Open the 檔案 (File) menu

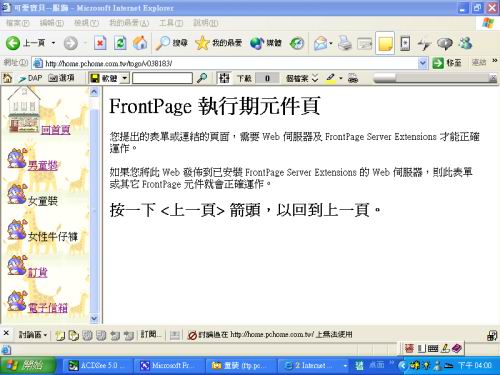pos(18,23)
